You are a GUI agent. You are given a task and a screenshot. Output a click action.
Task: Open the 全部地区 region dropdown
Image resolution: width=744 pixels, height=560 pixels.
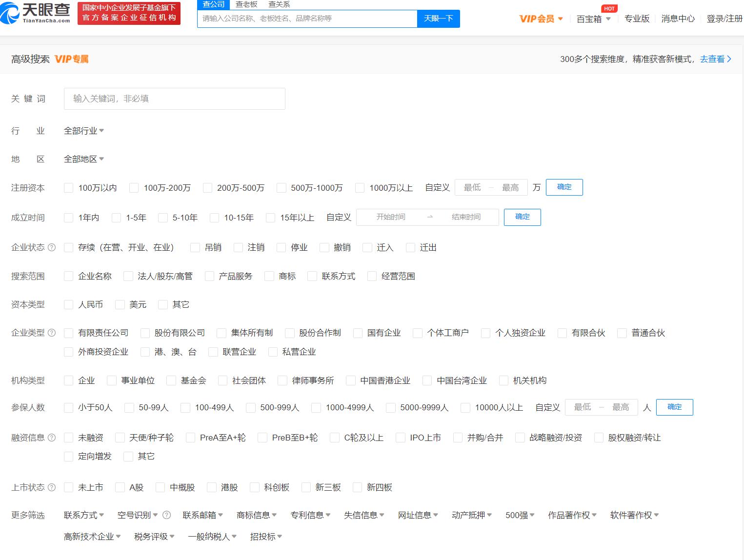pyautogui.click(x=84, y=159)
